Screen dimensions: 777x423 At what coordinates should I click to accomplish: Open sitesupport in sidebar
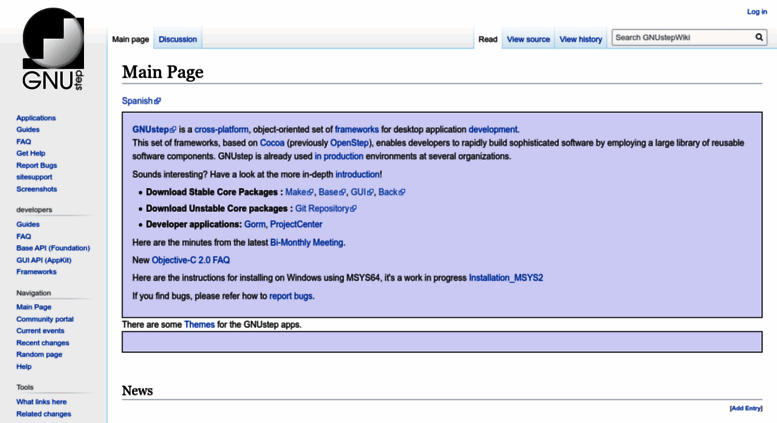(x=34, y=177)
